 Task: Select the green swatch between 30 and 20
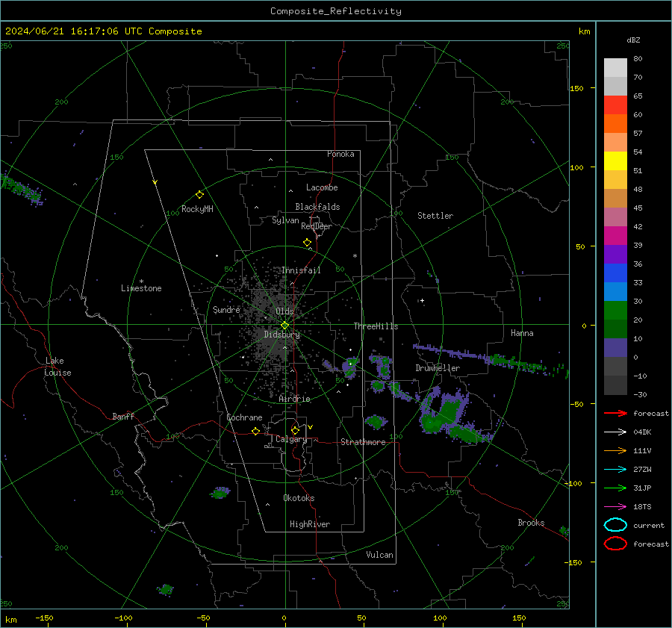coord(615,311)
